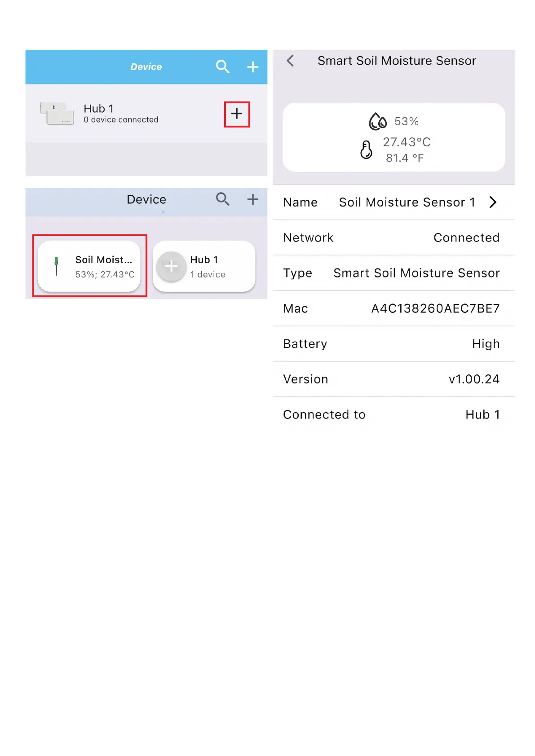Open the Soil Moist... device card
This screenshot has width=535, height=756.
click(x=89, y=266)
